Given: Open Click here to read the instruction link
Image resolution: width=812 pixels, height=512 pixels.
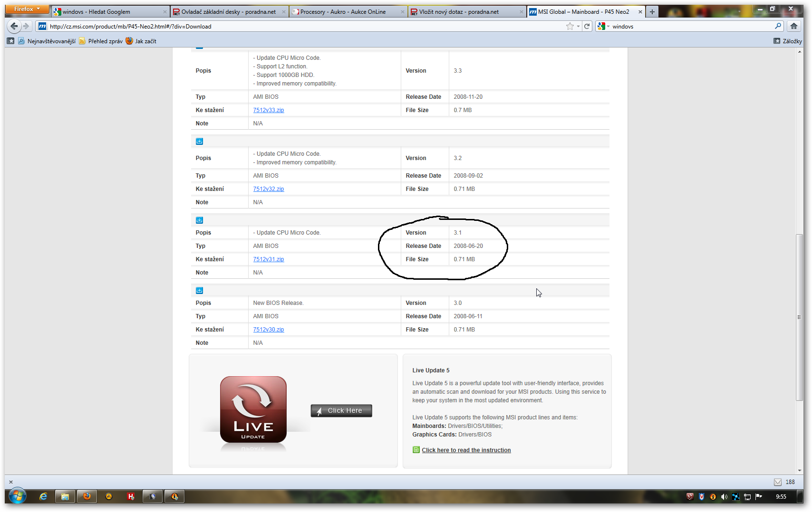Looking at the screenshot, I should [466, 450].
